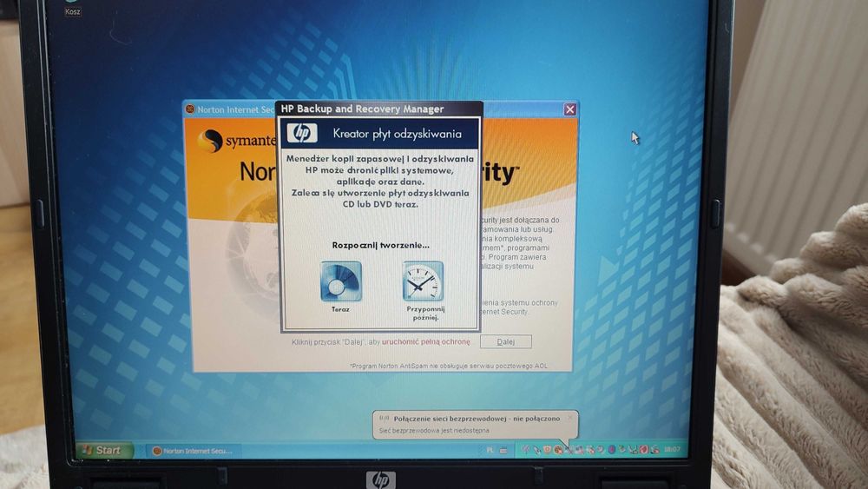The width and height of the screenshot is (868, 489).
Task: Choose the Przypomnij później clock icon
Action: (x=424, y=282)
